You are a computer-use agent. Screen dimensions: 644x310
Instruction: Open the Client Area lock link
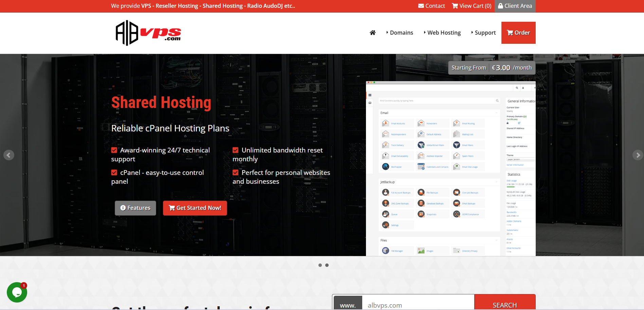515,6
